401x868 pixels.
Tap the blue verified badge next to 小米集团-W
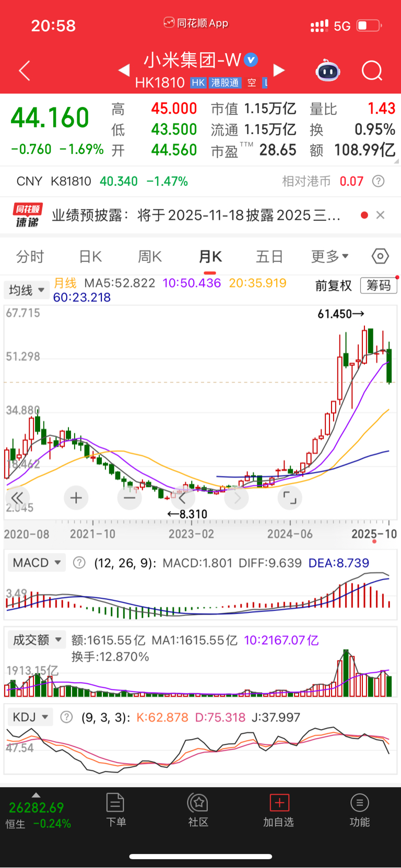251,60
